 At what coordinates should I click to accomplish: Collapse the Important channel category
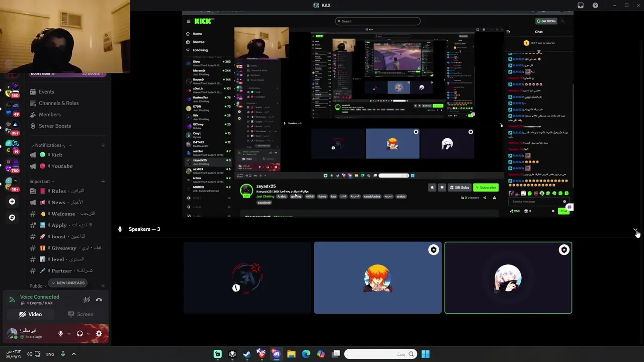(x=42, y=182)
